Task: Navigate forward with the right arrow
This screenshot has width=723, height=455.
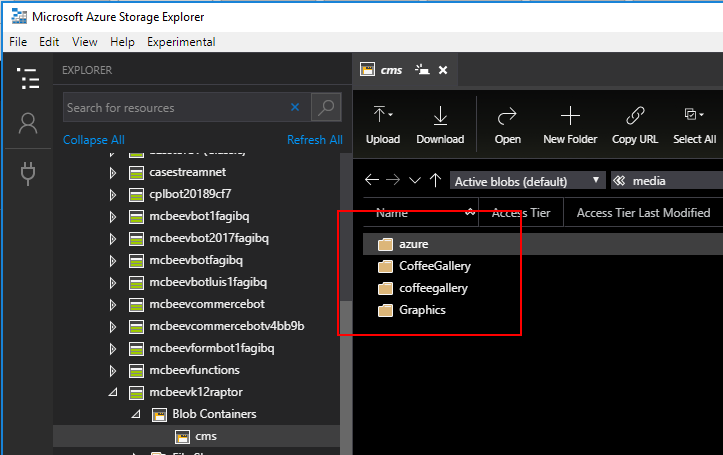Action: [393, 180]
